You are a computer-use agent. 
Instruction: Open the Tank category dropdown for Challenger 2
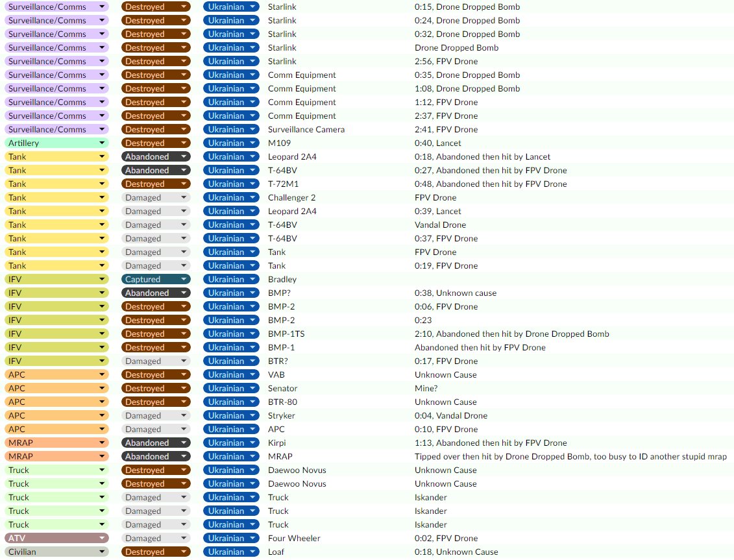56,198
